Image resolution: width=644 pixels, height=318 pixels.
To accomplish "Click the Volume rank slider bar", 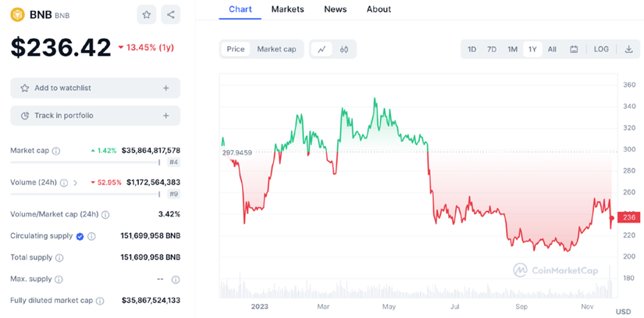I will click(x=85, y=194).
